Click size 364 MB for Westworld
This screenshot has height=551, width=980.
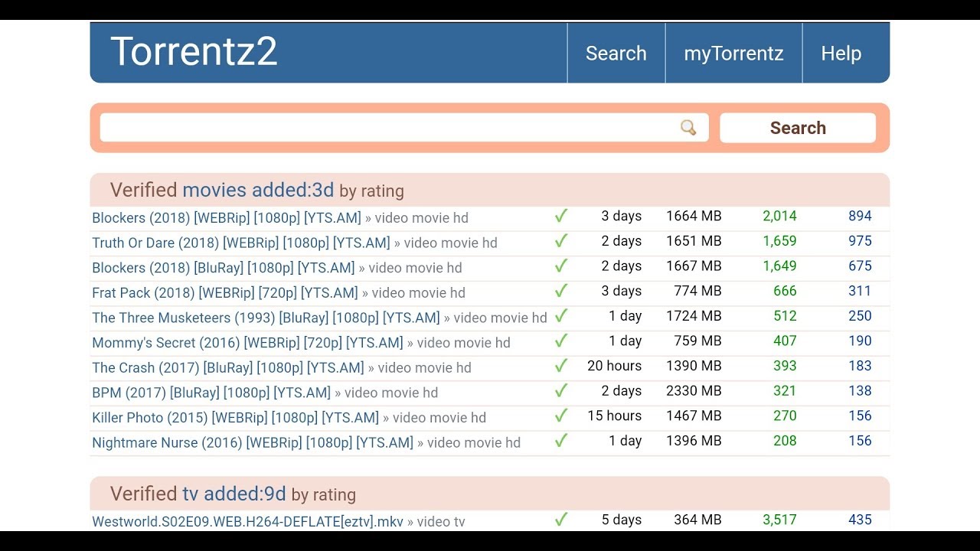click(x=697, y=520)
